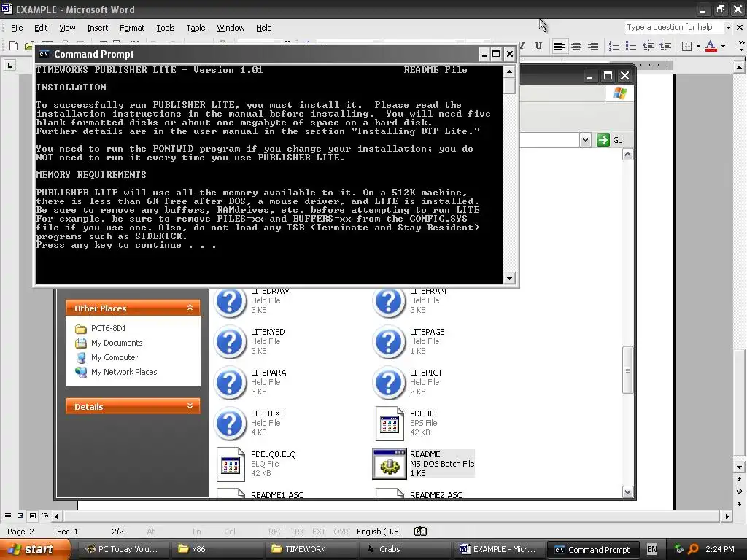Switch to Outline View in Word
Image resolution: width=747 pixels, height=560 pixels.
tap(45, 516)
